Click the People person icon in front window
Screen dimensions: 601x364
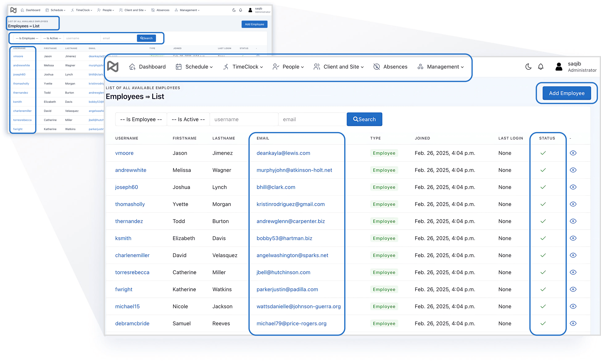coord(276,67)
